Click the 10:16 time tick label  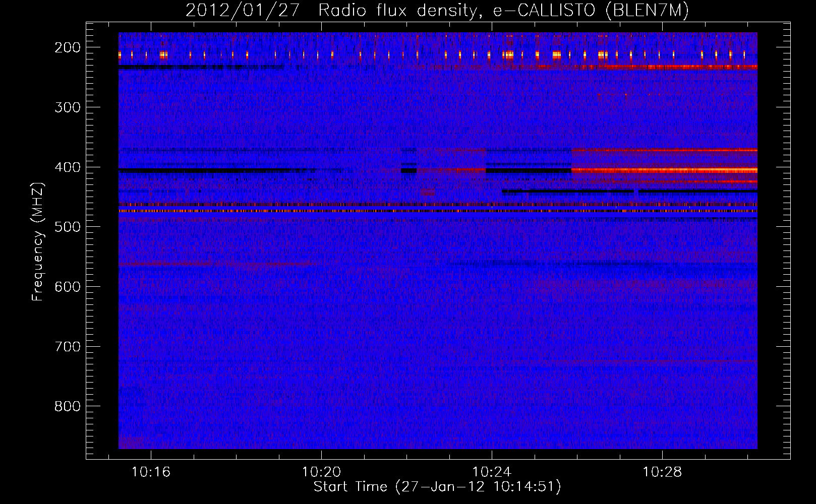151,472
